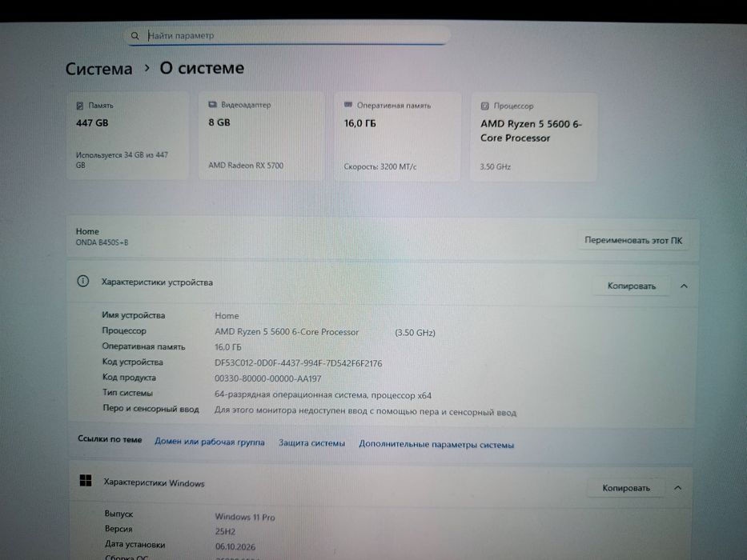This screenshot has height=560, width=747.
Task: Click the 'Версия' label
Action: [118, 529]
